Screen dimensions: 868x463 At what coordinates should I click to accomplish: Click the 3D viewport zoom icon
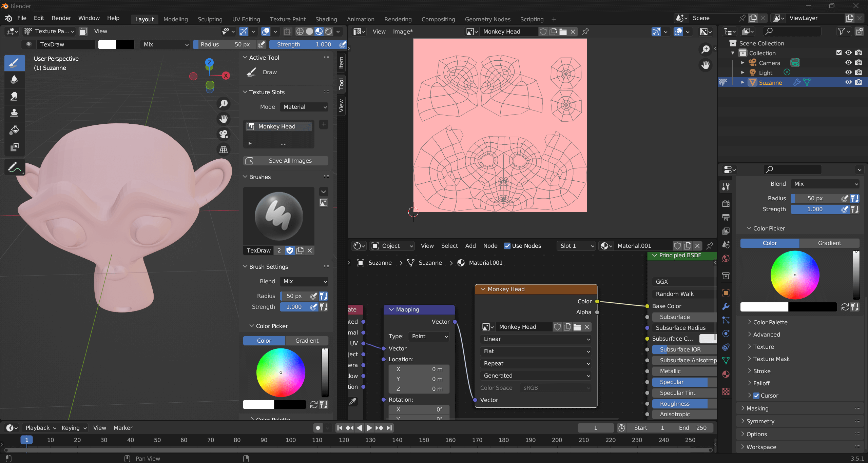[x=224, y=104]
